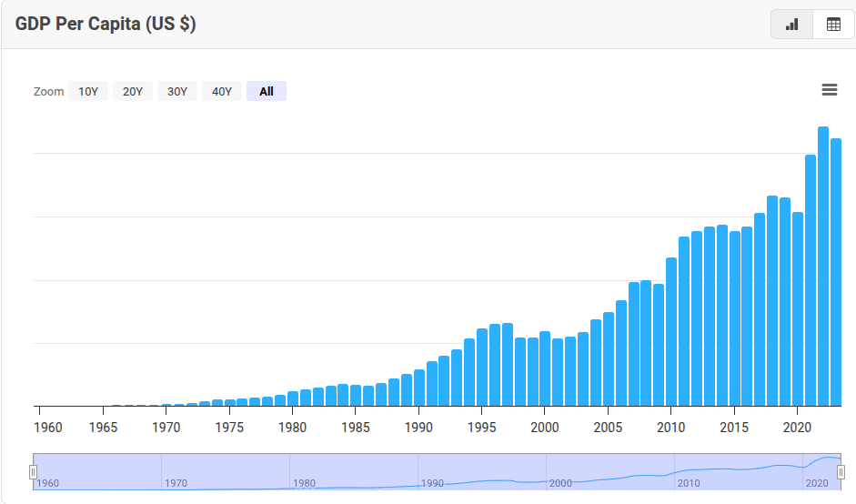Click the bar above the 1980 tick
Viewport: 856px width, 504px height.
[293, 398]
